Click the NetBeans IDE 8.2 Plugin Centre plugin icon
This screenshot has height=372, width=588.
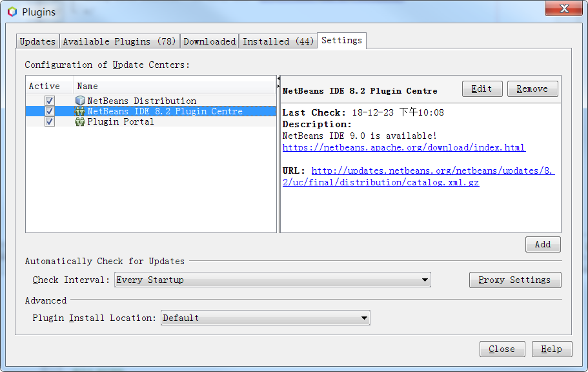[79, 112]
